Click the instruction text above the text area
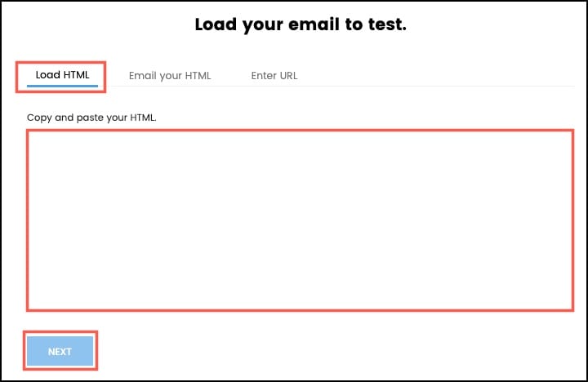The image size is (588, 382). [x=91, y=118]
